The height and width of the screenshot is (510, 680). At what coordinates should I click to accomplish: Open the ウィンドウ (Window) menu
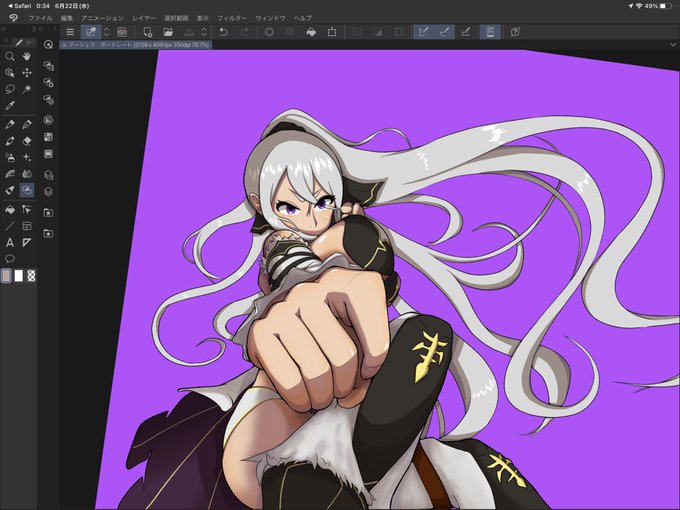(x=270, y=18)
